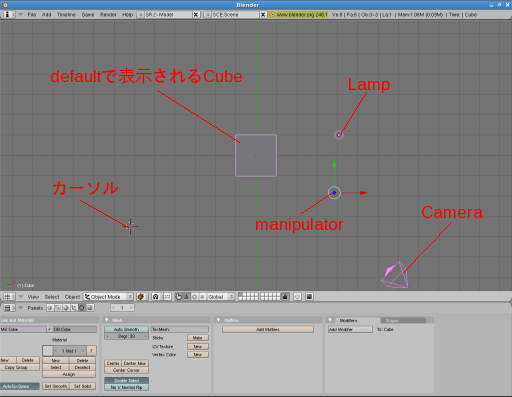The width and height of the screenshot is (512, 397).
Task: Toggle the first layer button in layer grid
Action: 240,295
